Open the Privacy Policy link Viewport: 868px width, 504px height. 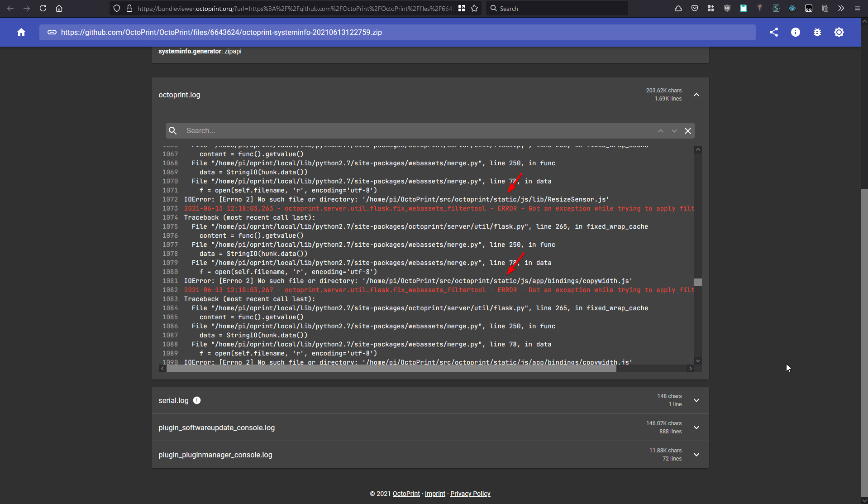point(470,494)
